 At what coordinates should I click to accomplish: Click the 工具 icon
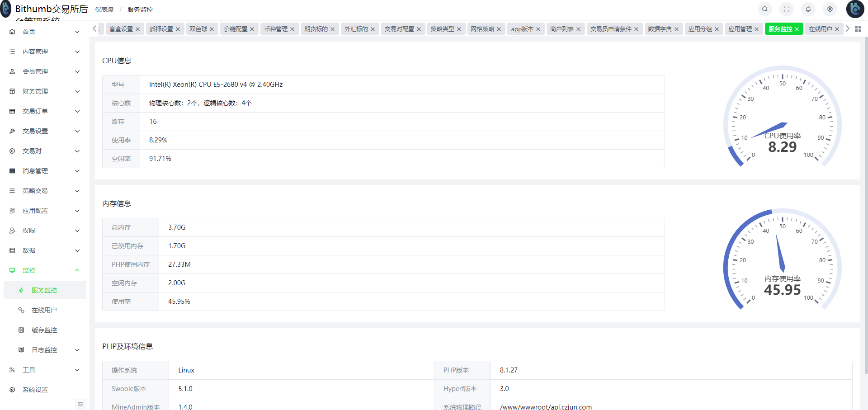coord(12,370)
